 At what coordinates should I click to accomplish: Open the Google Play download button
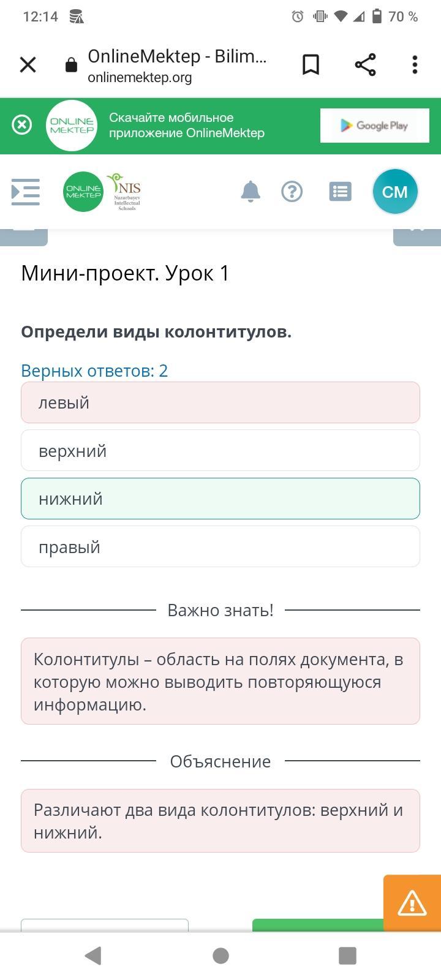pyautogui.click(x=374, y=126)
